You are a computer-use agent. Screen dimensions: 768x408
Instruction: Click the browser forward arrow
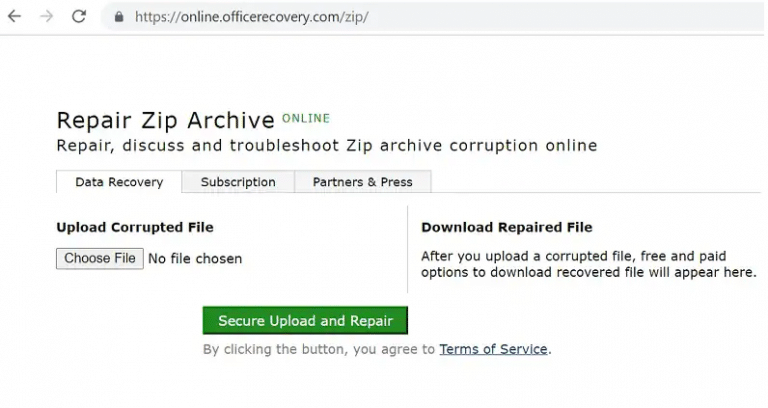(46, 17)
